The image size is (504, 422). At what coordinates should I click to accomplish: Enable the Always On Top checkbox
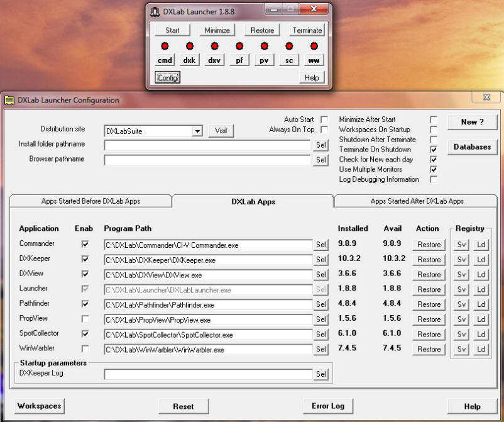click(324, 130)
